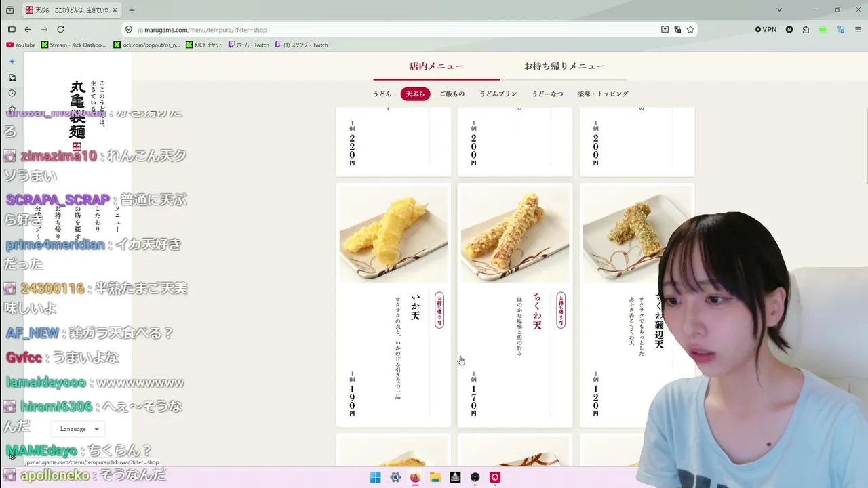The image size is (868, 488).
Task: Open the Windows Start menu
Action: click(x=375, y=477)
